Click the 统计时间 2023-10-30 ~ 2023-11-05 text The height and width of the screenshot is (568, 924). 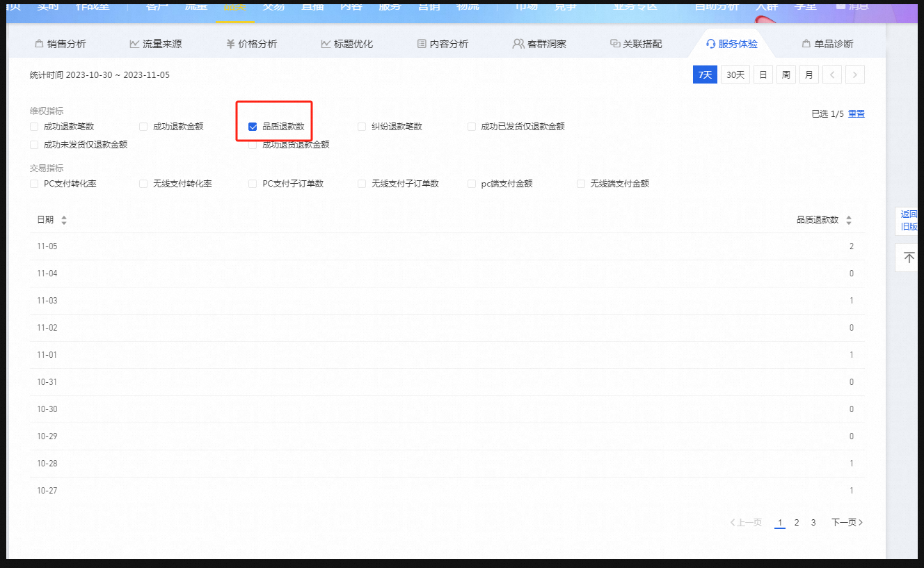pyautogui.click(x=99, y=75)
